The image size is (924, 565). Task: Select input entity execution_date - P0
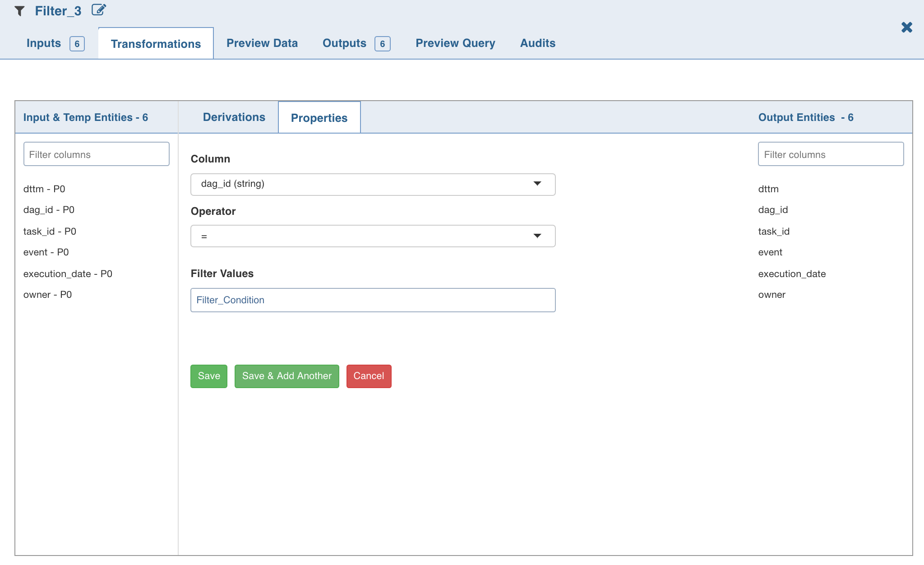coord(68,274)
